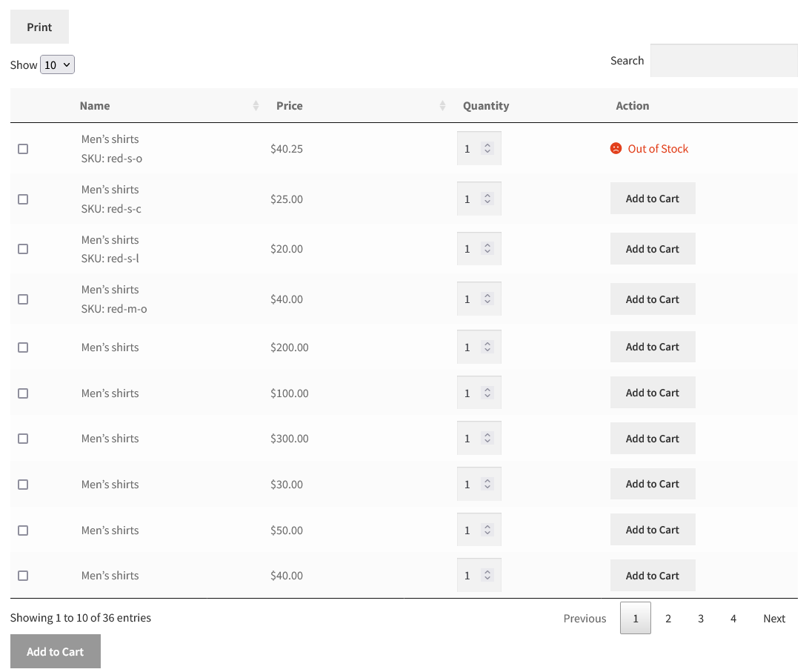Add the $200.00 shirt to cart
Image resolution: width=806 pixels, height=672 pixels.
(x=653, y=347)
